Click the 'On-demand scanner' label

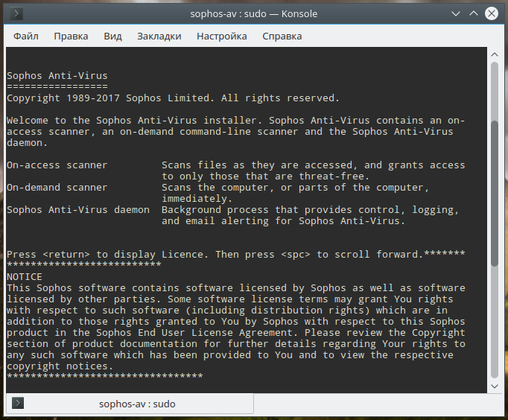57,188
